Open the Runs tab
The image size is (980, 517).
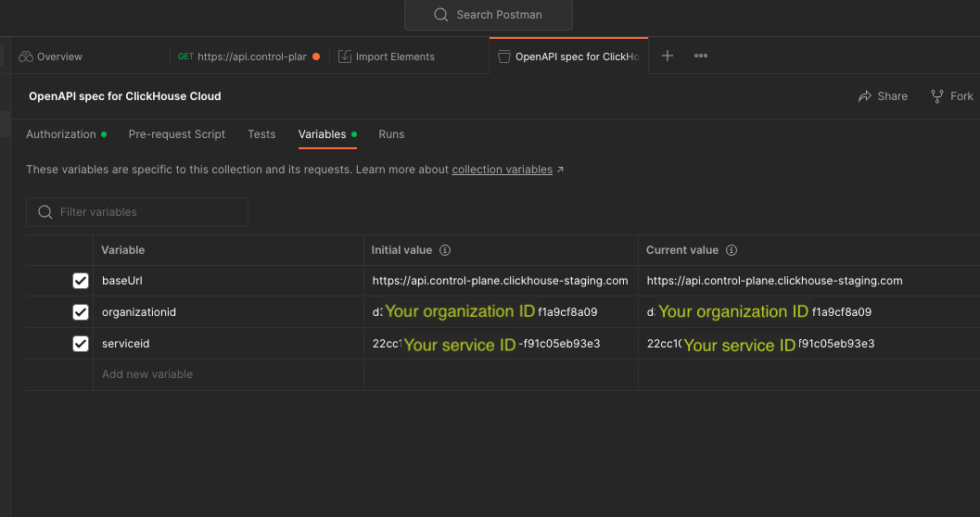click(391, 134)
